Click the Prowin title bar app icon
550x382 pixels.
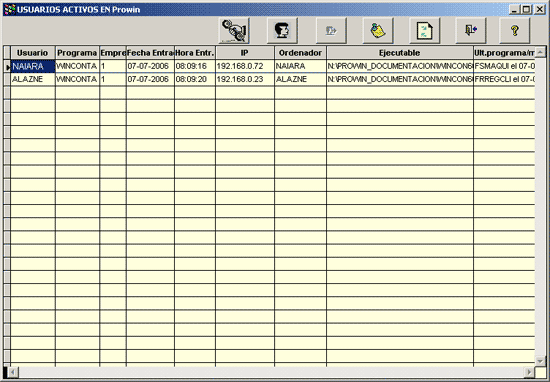point(9,9)
